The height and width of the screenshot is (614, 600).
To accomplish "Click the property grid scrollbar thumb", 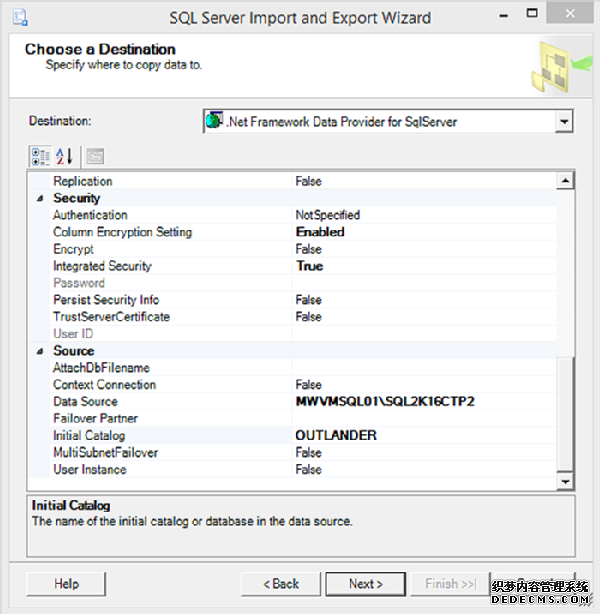I will 565,413.
